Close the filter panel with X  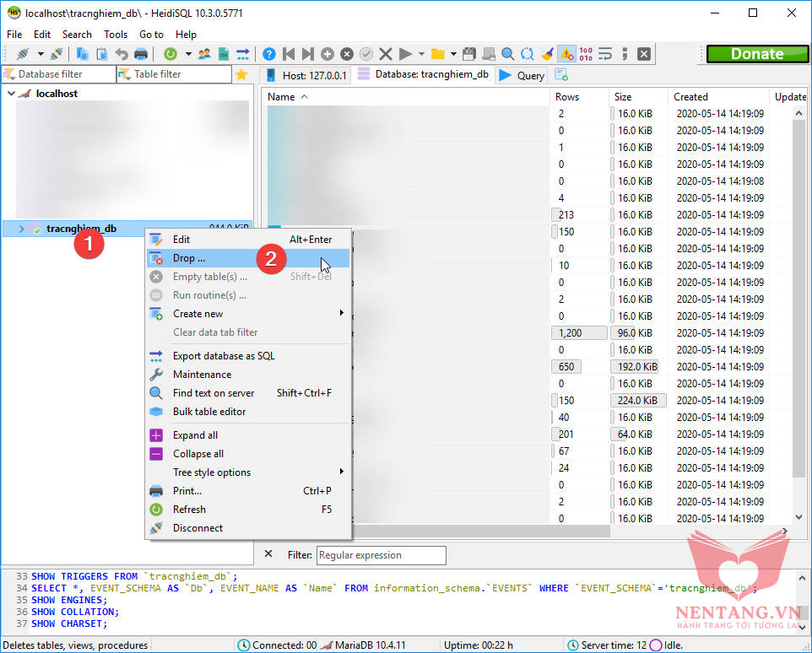[268, 554]
